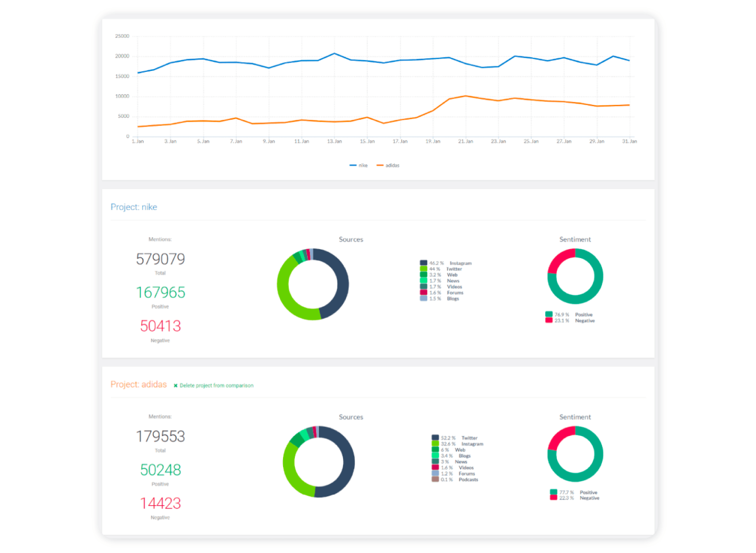Expand the adidas Sentiment legend

pyautogui.click(x=571, y=495)
